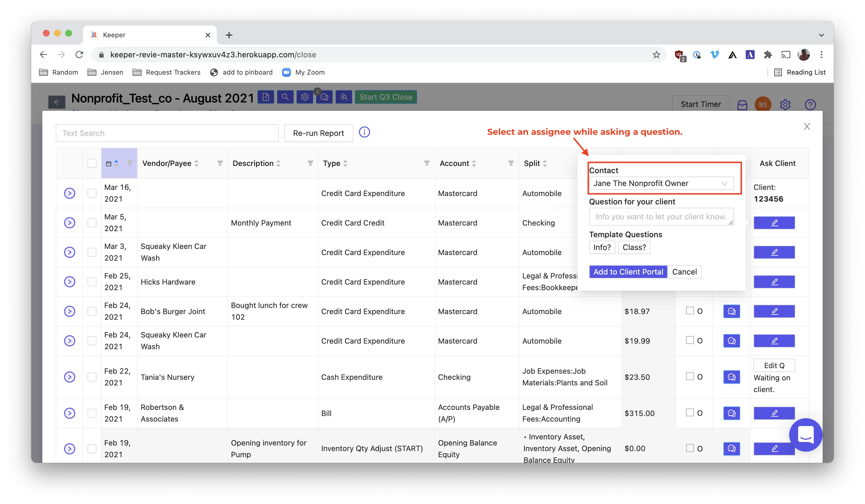The height and width of the screenshot is (504, 865).
Task: Click the Type column filter funnel
Action: (x=427, y=163)
